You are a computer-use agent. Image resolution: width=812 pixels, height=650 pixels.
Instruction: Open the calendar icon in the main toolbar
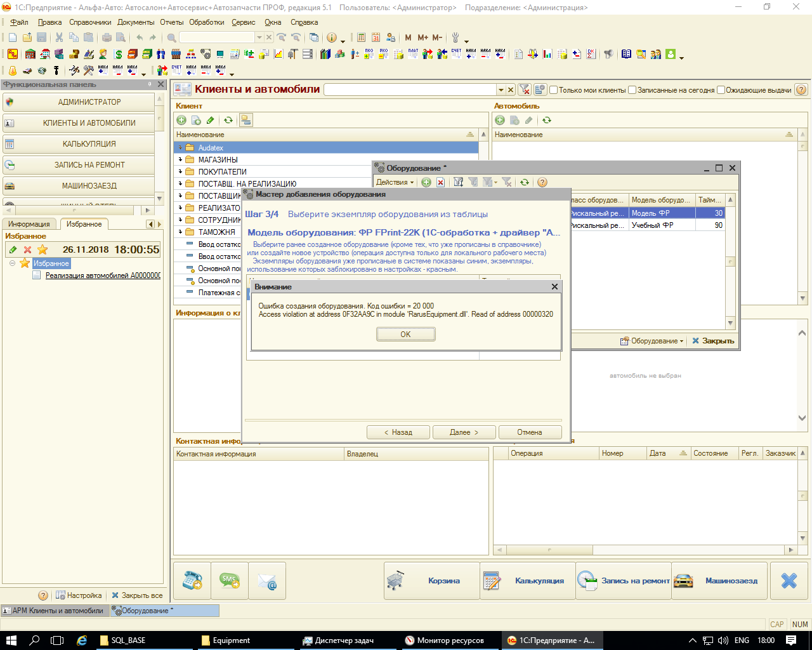coord(376,37)
